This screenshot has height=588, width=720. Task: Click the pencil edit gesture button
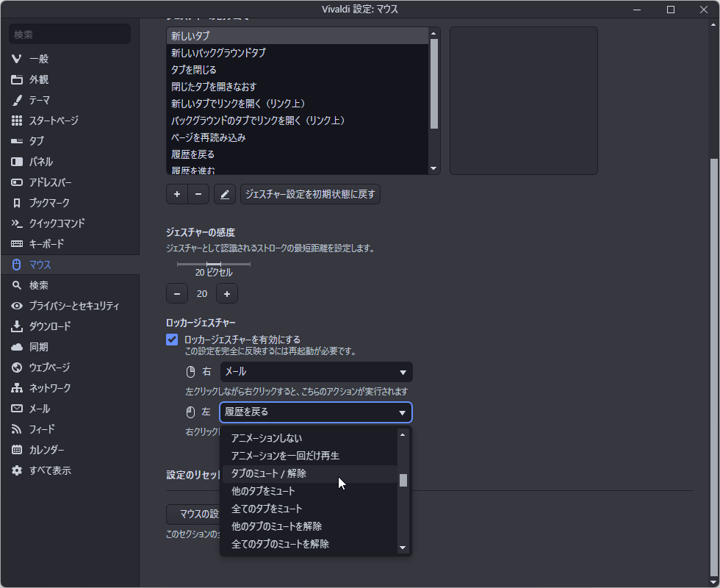click(x=224, y=194)
